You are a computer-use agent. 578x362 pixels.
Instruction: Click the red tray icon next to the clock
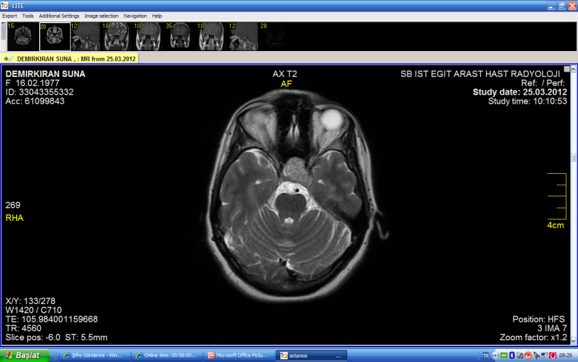point(553,355)
